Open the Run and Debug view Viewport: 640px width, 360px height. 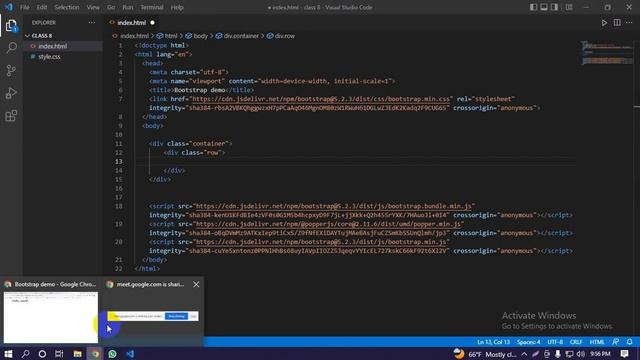[x=11, y=93]
